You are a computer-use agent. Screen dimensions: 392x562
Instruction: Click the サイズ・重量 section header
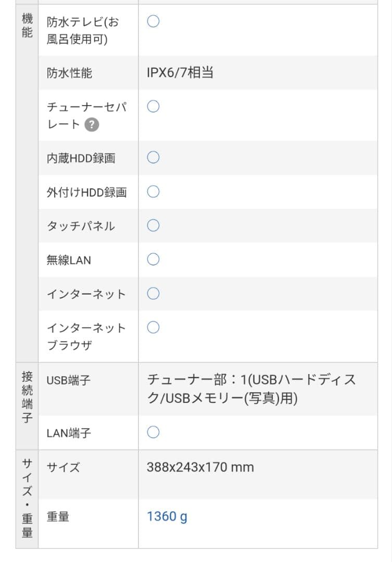27,497
